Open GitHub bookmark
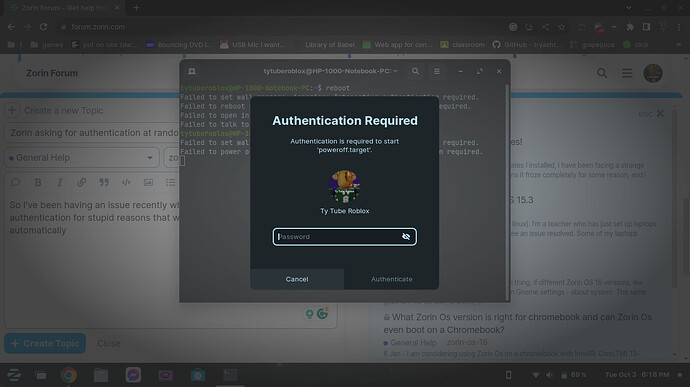The image size is (690, 387). point(527,44)
